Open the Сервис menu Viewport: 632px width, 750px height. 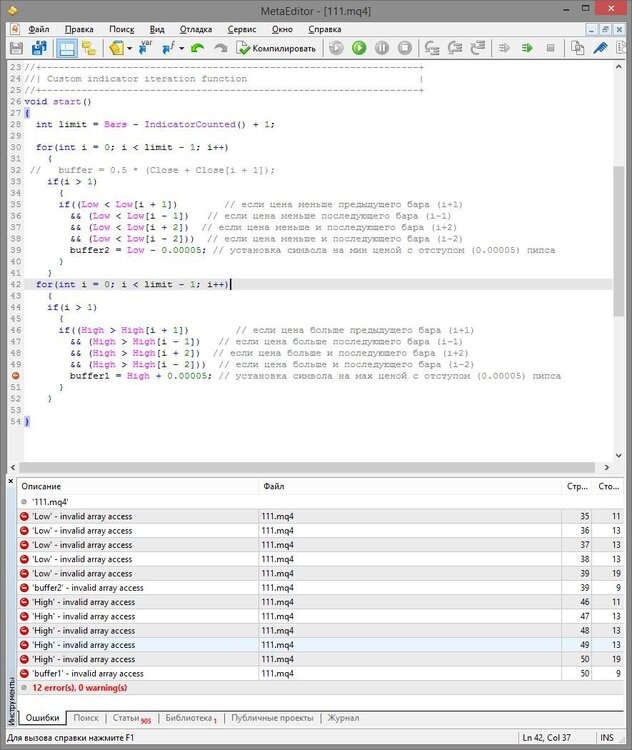[x=242, y=29]
